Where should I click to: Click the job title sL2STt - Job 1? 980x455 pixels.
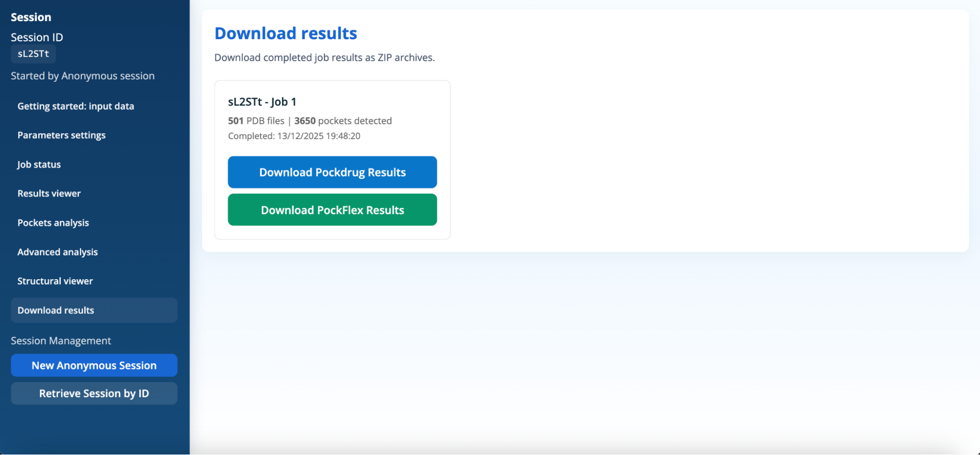point(262,102)
